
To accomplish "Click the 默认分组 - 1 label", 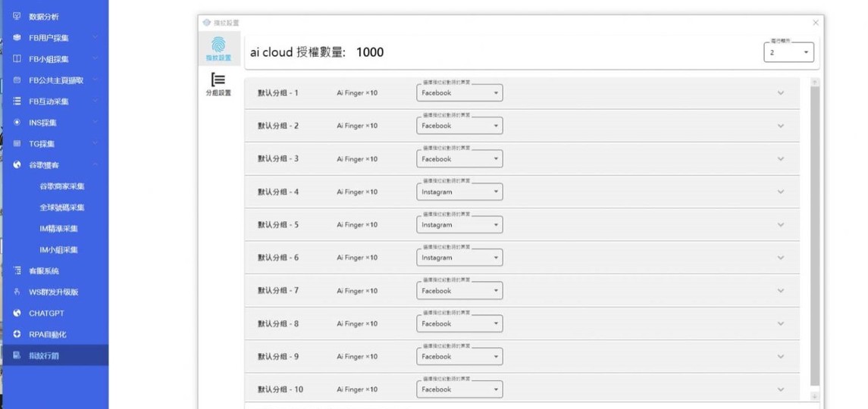I will 278,93.
